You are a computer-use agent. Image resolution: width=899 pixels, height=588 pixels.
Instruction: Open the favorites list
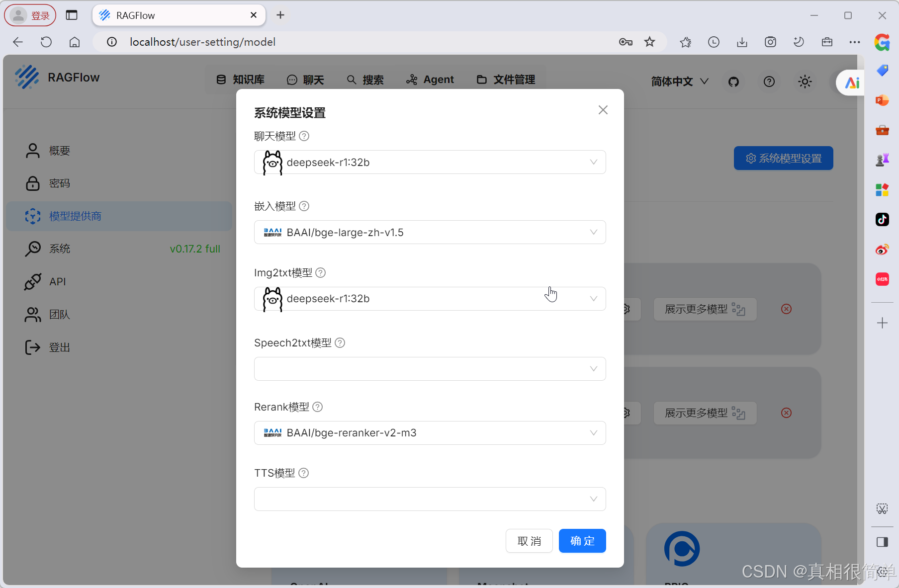(x=686, y=42)
